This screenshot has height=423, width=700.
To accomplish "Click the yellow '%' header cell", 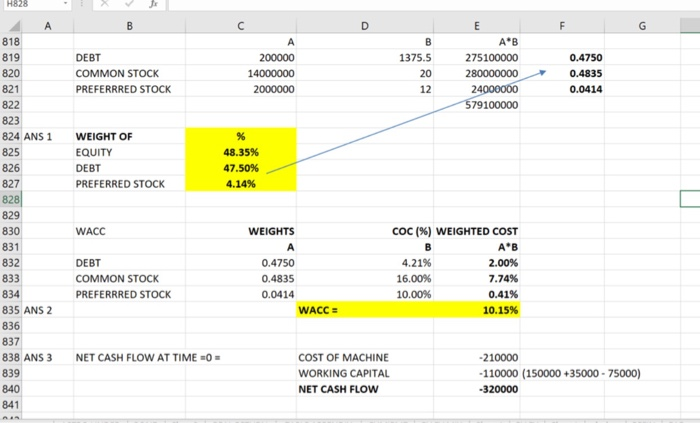I will click(241, 137).
